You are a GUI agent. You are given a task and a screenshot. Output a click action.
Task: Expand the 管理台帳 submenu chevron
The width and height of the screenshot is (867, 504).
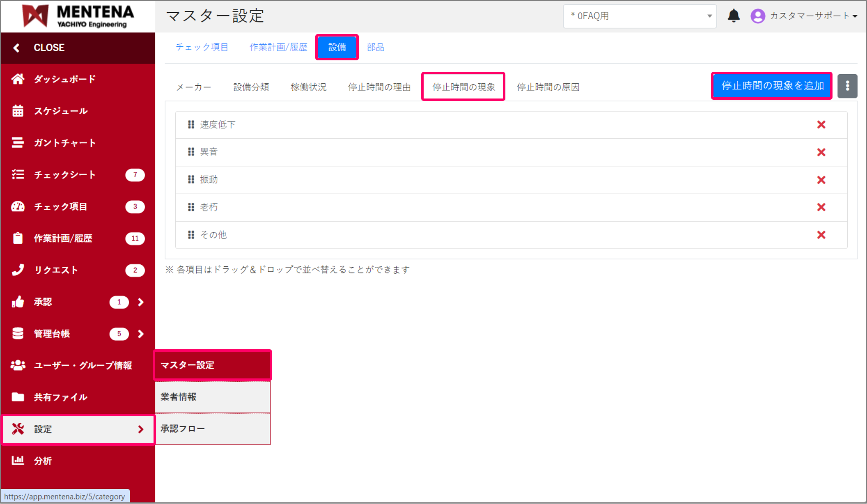click(x=141, y=334)
